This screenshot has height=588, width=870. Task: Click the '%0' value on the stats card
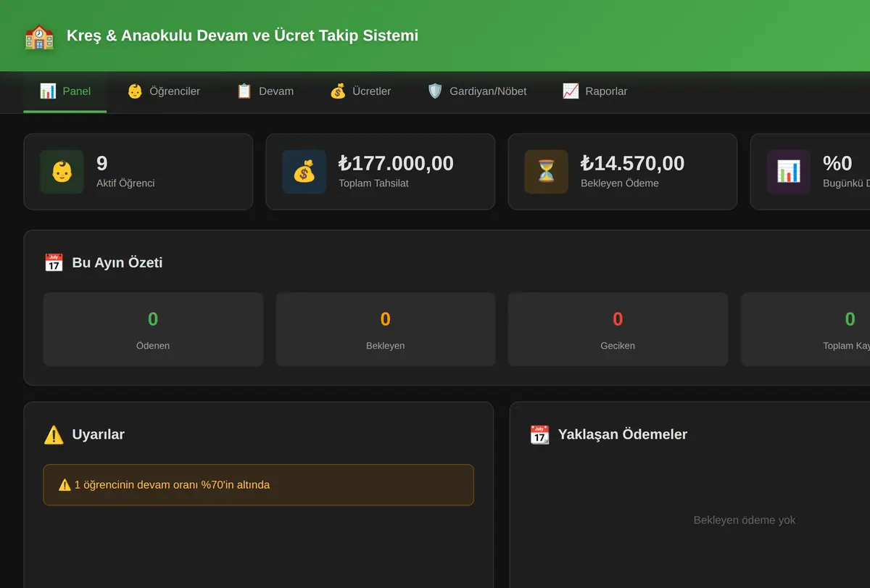click(837, 163)
